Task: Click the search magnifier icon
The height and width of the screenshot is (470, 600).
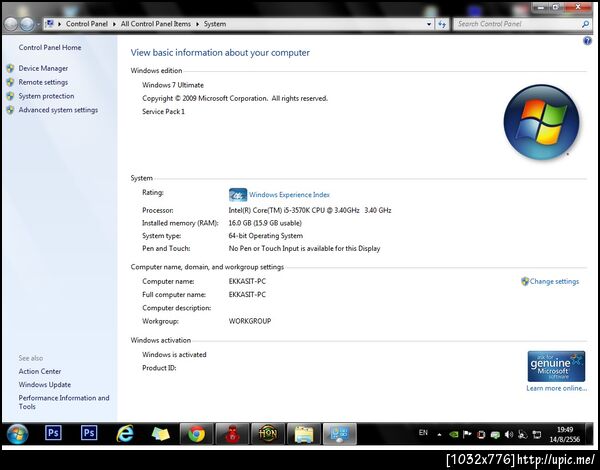Action: point(585,24)
